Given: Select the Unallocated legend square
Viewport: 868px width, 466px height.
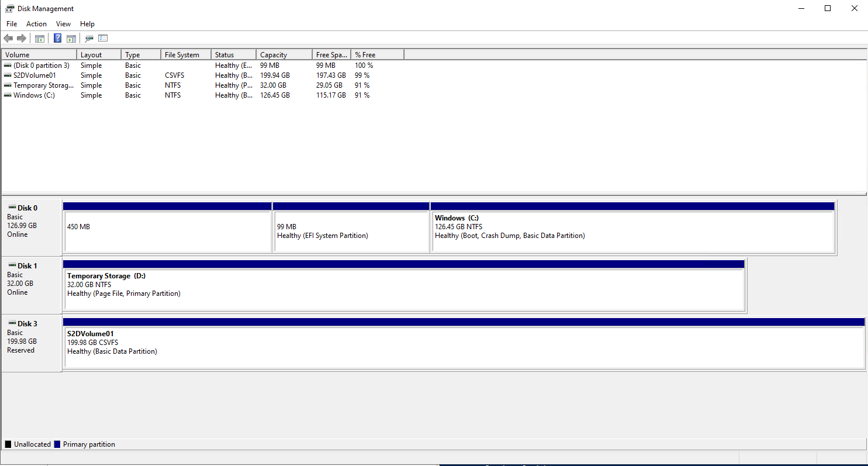Looking at the screenshot, I should (8, 444).
